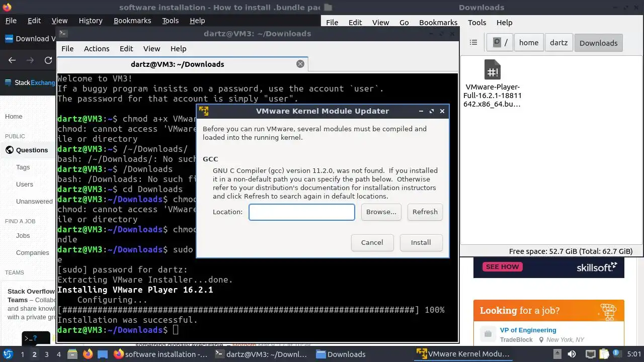Click Refresh to search for GCC again
Image resolution: width=644 pixels, height=362 pixels.
425,212
